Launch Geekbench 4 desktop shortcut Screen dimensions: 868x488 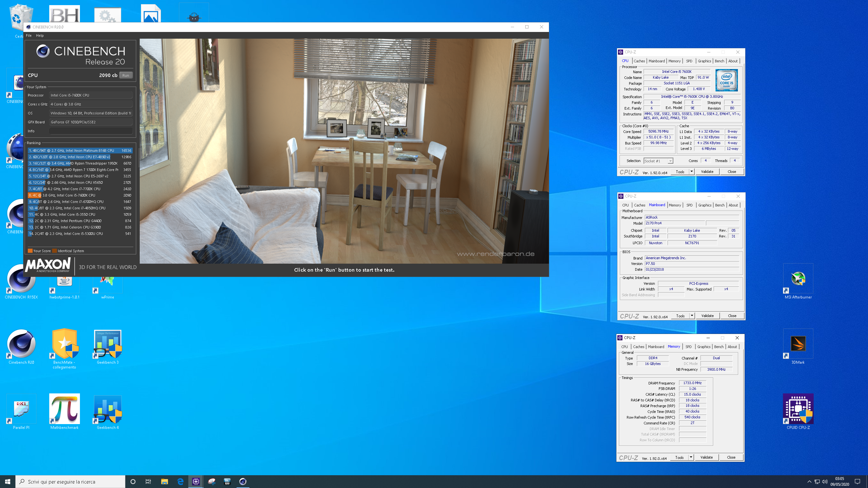(107, 412)
